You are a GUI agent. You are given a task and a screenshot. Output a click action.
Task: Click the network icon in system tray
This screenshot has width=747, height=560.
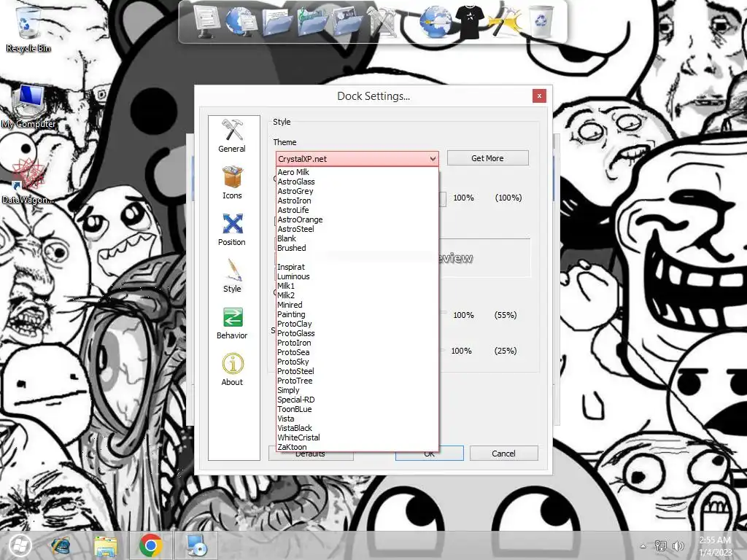(661, 545)
